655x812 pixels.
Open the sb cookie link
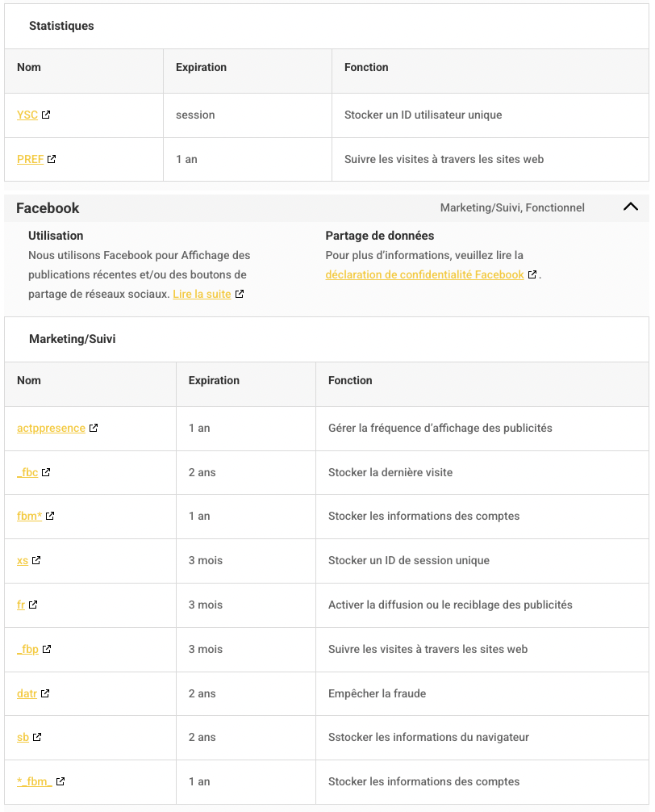point(23,738)
